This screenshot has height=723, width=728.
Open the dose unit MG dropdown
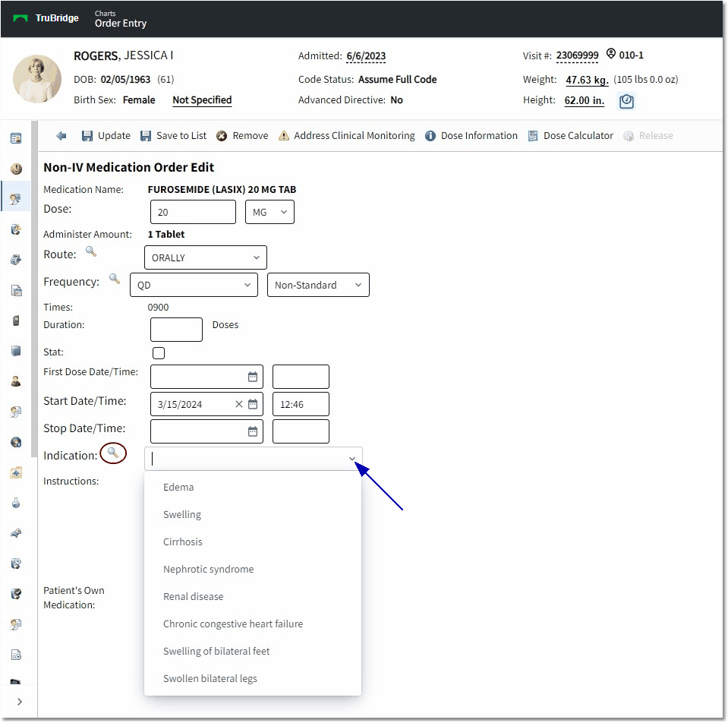269,212
